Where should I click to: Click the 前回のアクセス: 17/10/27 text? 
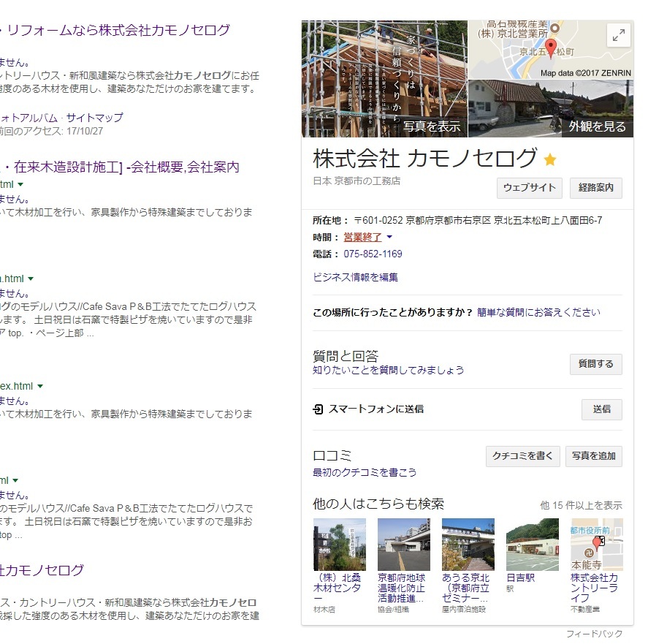pos(51,131)
